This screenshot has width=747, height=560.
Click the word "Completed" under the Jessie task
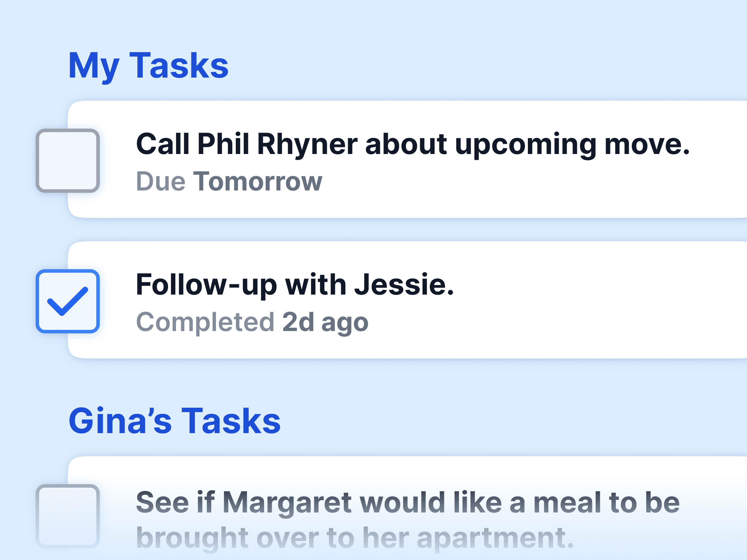coord(205,322)
